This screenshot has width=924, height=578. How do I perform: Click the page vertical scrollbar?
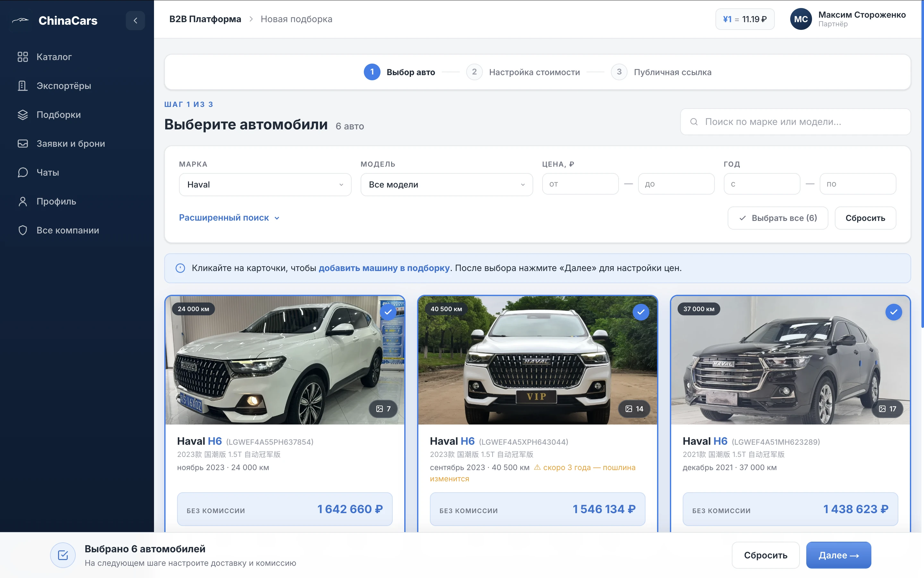point(922,164)
